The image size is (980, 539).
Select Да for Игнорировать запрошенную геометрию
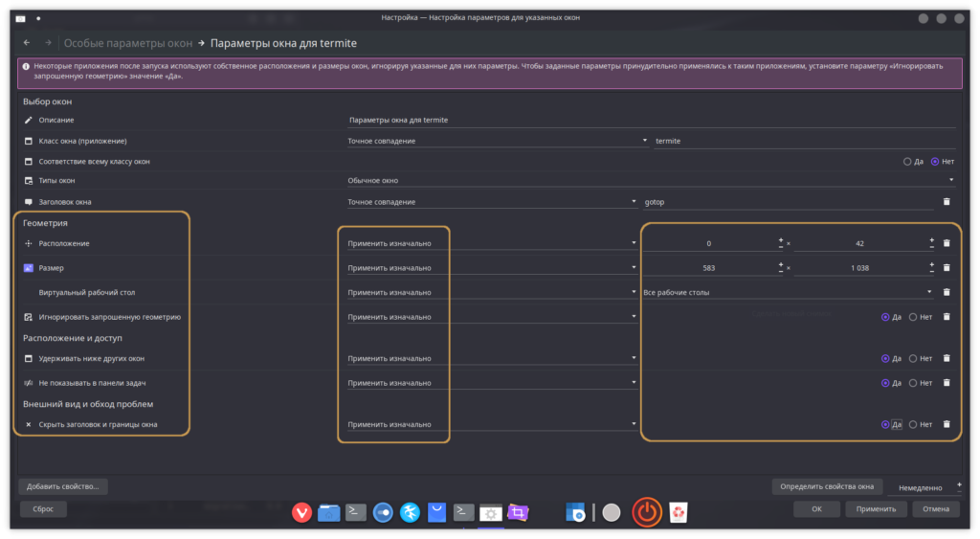click(891, 317)
